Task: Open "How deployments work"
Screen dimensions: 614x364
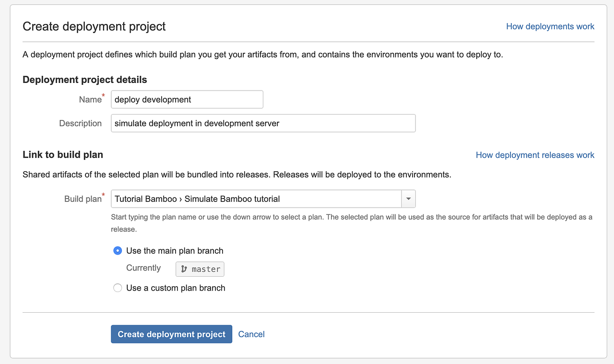Action: 550,26
